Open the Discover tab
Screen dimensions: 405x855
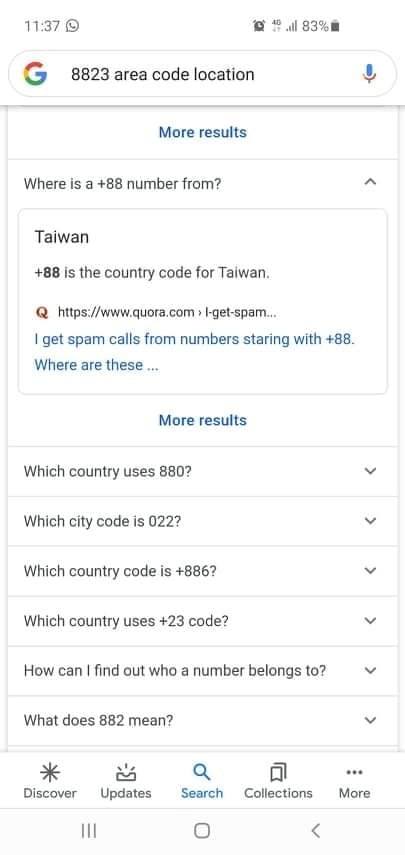(x=50, y=781)
